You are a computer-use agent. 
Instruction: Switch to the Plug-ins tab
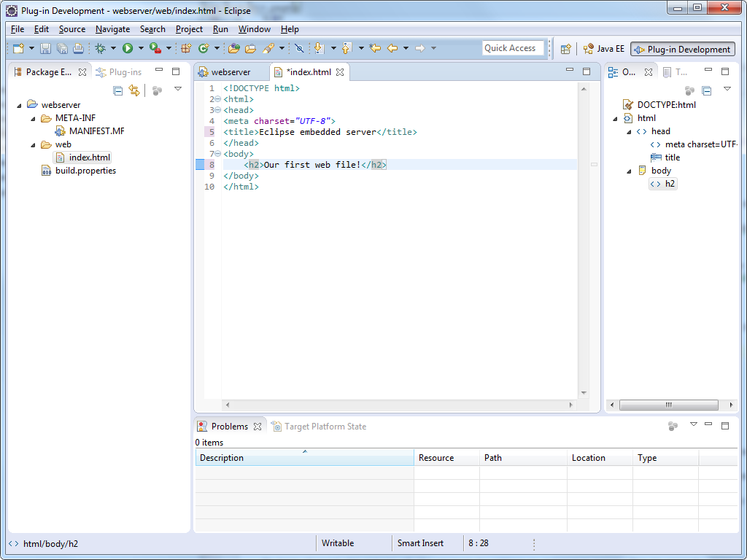point(119,72)
